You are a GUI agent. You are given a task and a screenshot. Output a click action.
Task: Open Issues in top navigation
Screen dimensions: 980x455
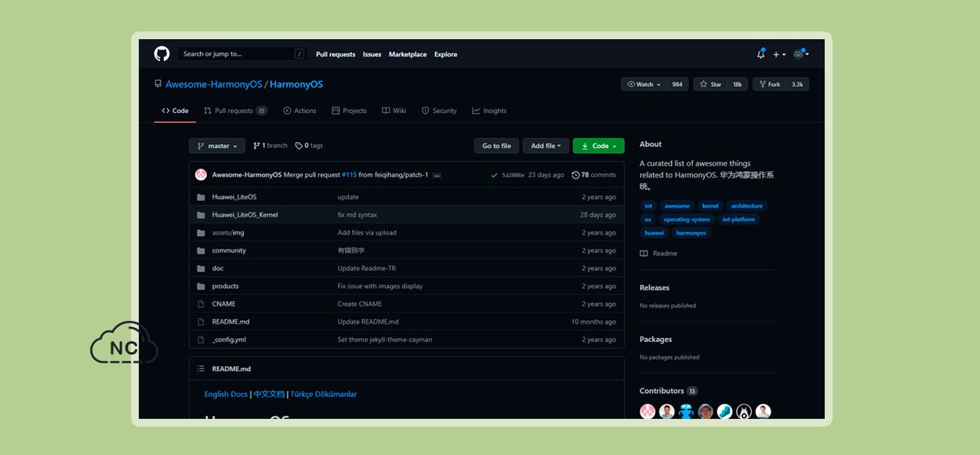tap(372, 54)
